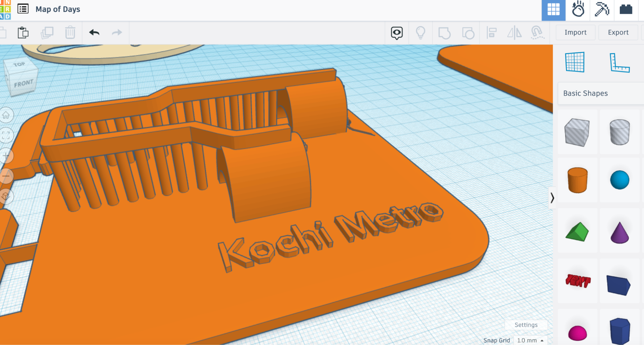
Task: Switch to the 3D design grid view
Action: [x=553, y=10]
